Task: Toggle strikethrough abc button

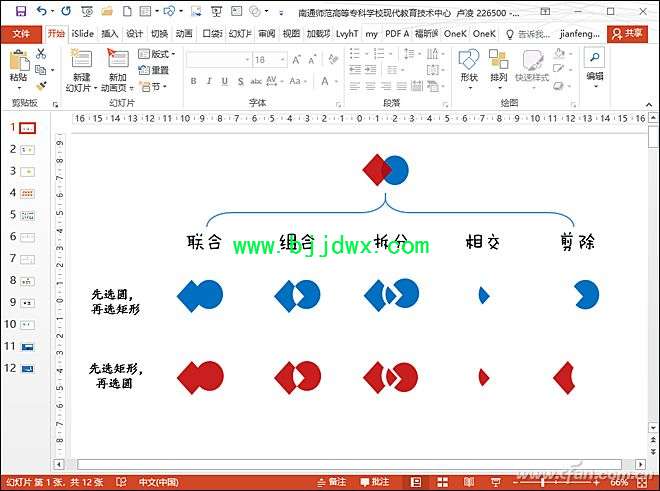Action: coord(256,81)
